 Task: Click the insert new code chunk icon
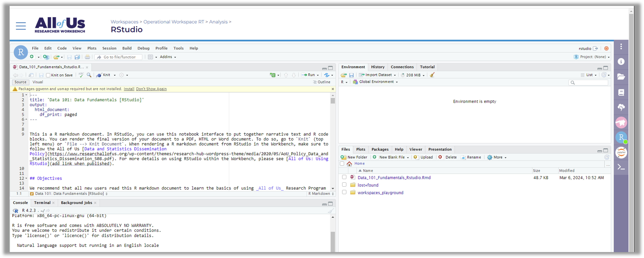(272, 75)
